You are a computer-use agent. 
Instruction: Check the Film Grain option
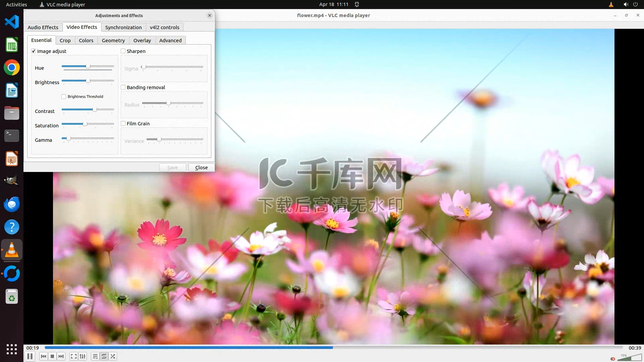click(123, 123)
